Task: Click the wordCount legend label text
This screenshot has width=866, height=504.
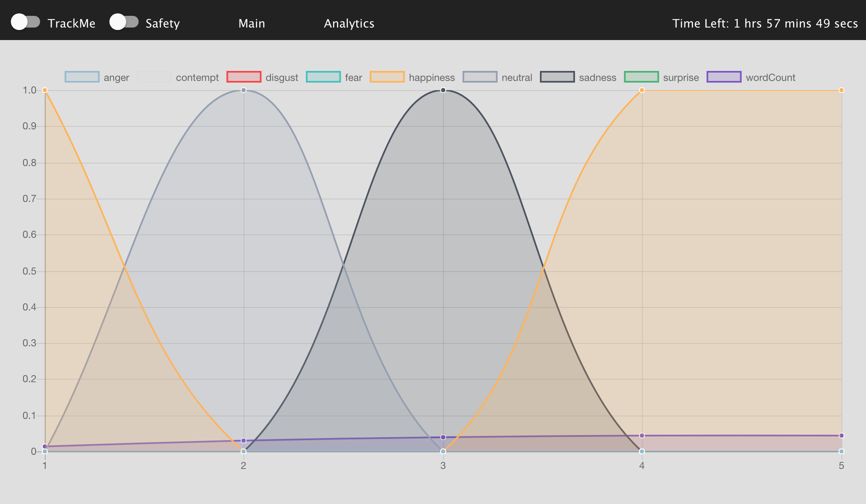Action: pyautogui.click(x=770, y=78)
